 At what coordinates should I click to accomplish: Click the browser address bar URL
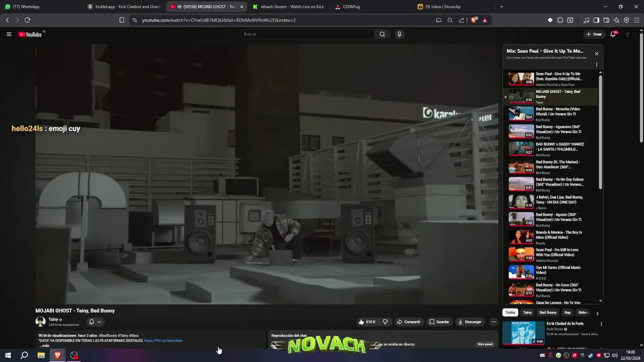[x=219, y=20]
